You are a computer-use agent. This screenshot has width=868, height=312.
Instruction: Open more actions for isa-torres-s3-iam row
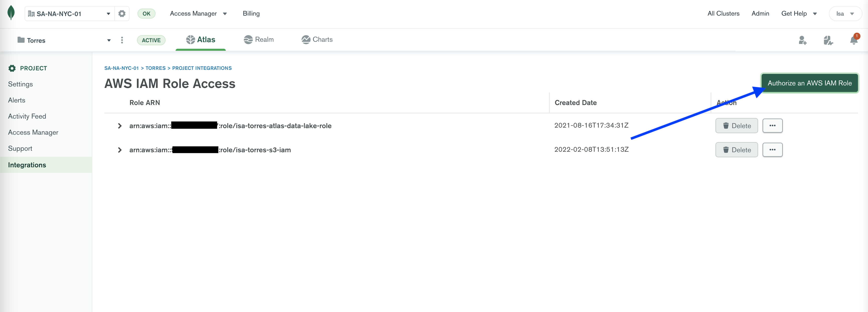pyautogui.click(x=772, y=150)
